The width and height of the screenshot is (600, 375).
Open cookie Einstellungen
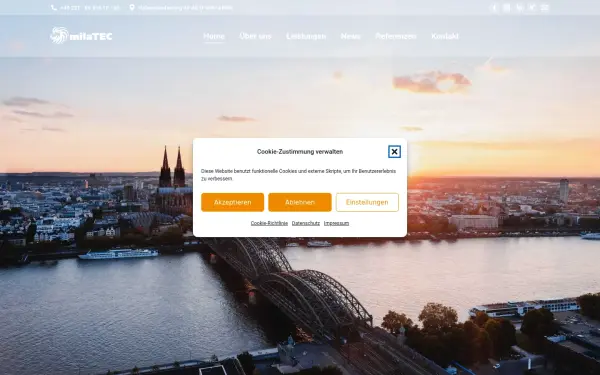click(367, 202)
